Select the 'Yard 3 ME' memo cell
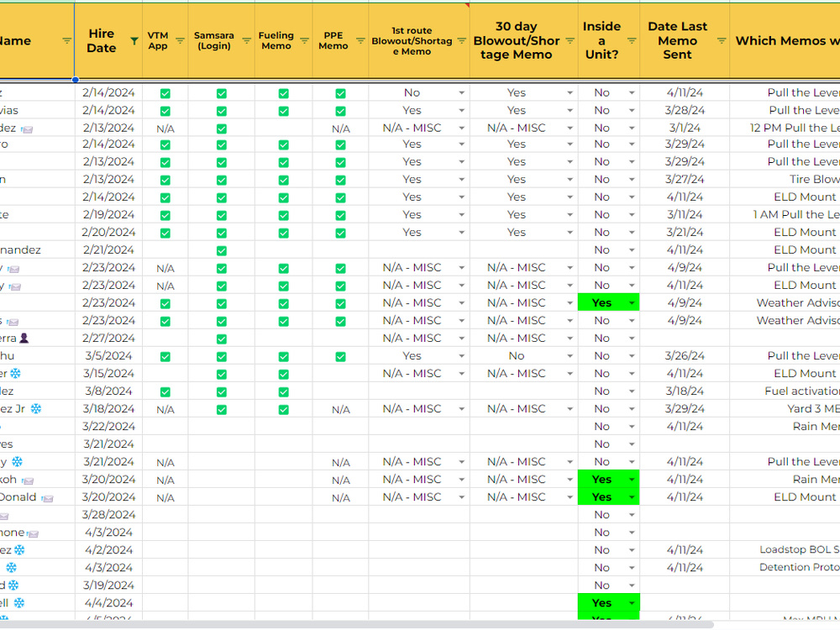 [x=785, y=409]
